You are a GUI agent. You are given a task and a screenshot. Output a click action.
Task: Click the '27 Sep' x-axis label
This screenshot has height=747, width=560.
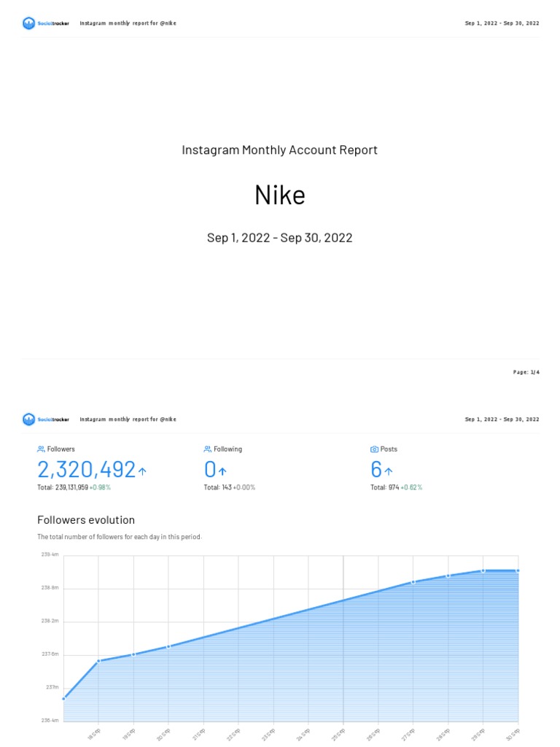coord(408,734)
